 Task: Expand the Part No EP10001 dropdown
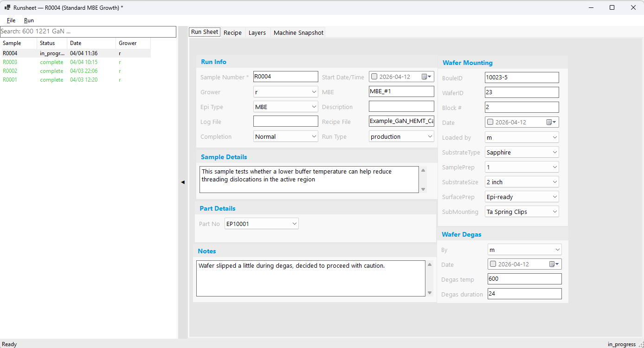(294, 224)
